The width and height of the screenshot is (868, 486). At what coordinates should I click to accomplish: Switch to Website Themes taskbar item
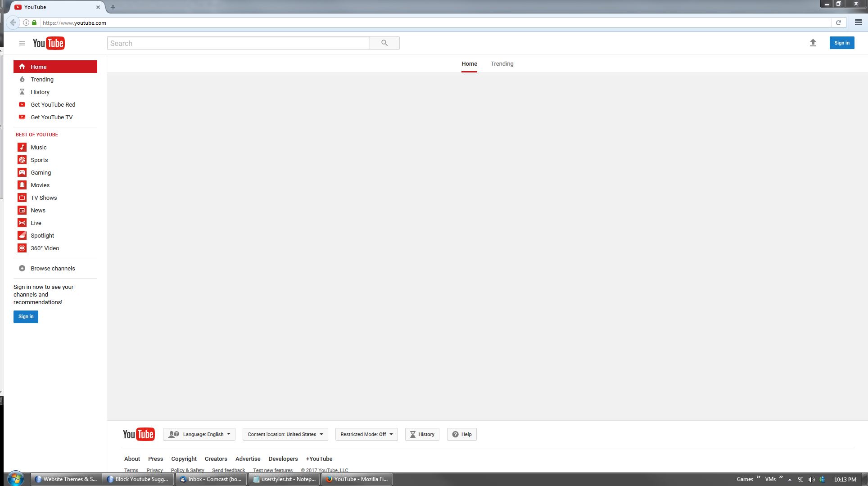pyautogui.click(x=66, y=479)
